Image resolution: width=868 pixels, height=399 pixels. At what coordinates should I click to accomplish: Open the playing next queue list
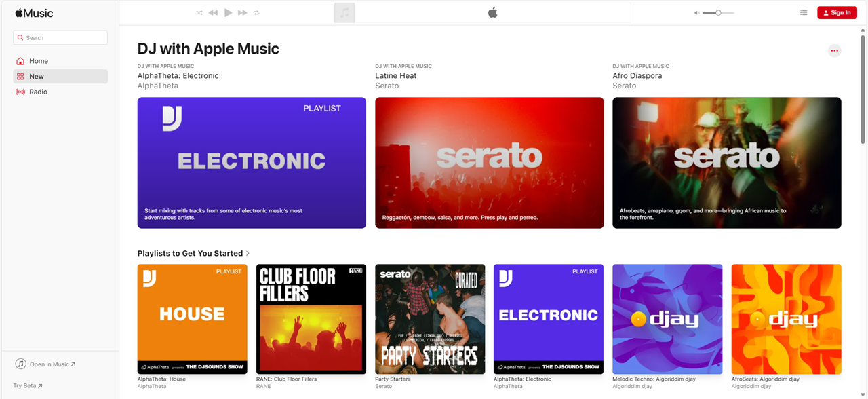804,13
